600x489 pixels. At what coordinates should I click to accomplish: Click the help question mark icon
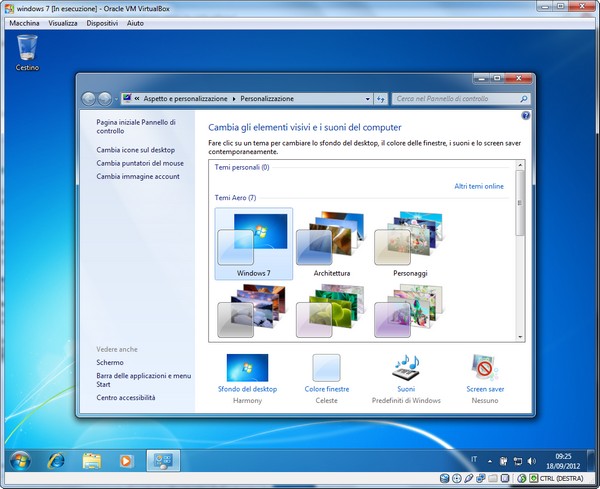coord(525,116)
